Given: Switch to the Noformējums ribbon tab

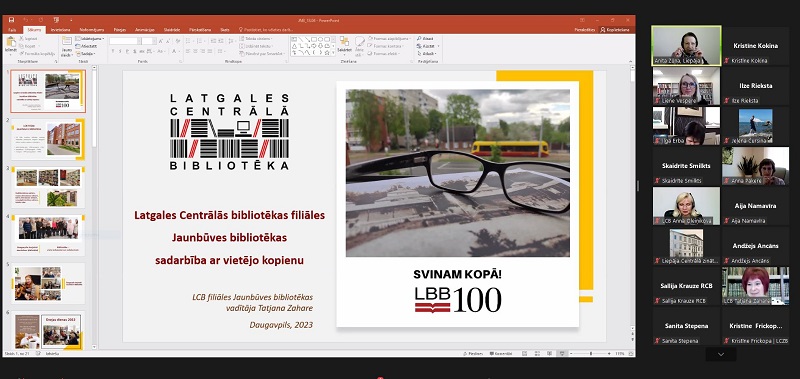Looking at the screenshot, I should 91,30.
